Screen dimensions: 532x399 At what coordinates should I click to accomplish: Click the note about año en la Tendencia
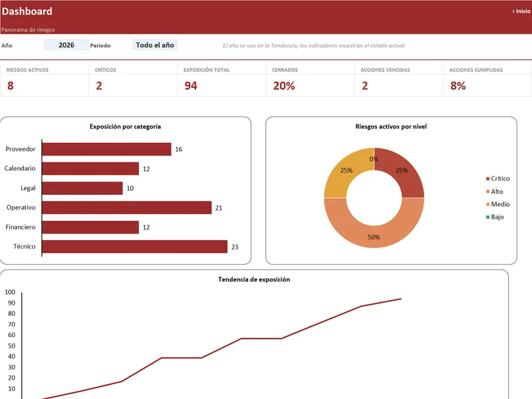pyautogui.click(x=314, y=45)
